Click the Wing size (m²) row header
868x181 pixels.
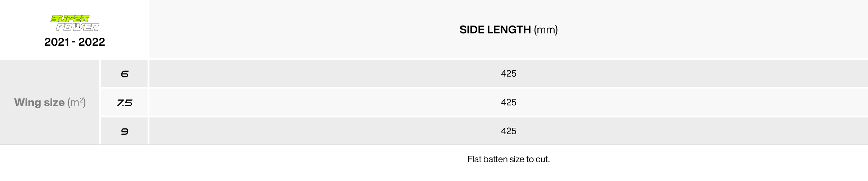(x=50, y=103)
